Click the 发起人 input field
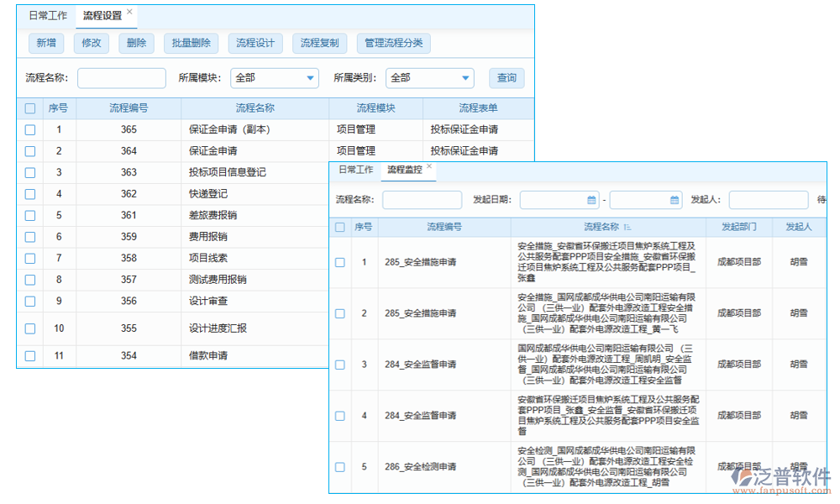 768,200
